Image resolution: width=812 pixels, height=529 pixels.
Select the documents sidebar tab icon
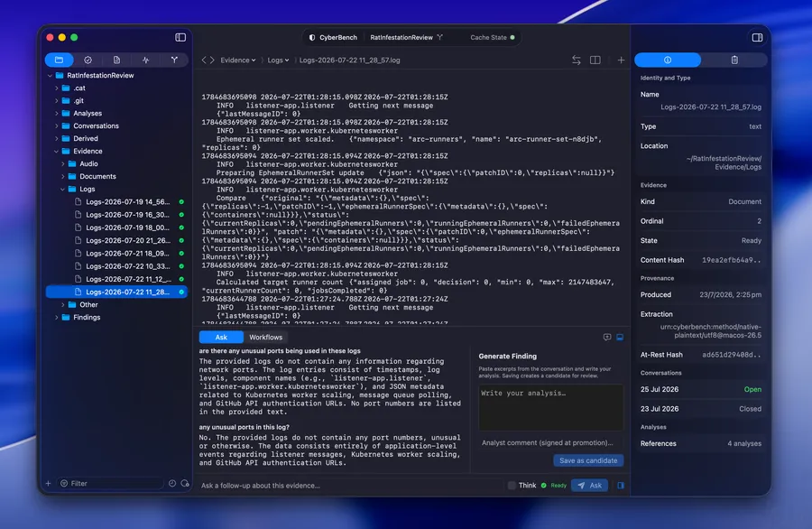click(116, 60)
